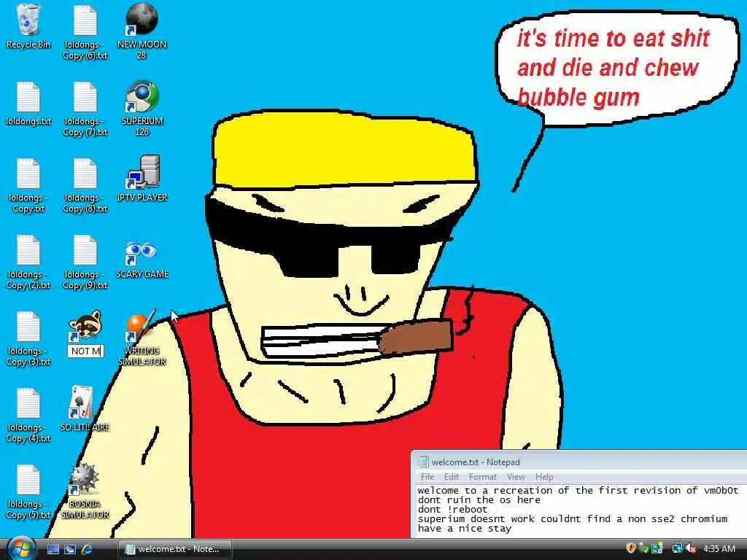
Task: Launch Internet Explorer from quick launch
Action: tap(87, 549)
